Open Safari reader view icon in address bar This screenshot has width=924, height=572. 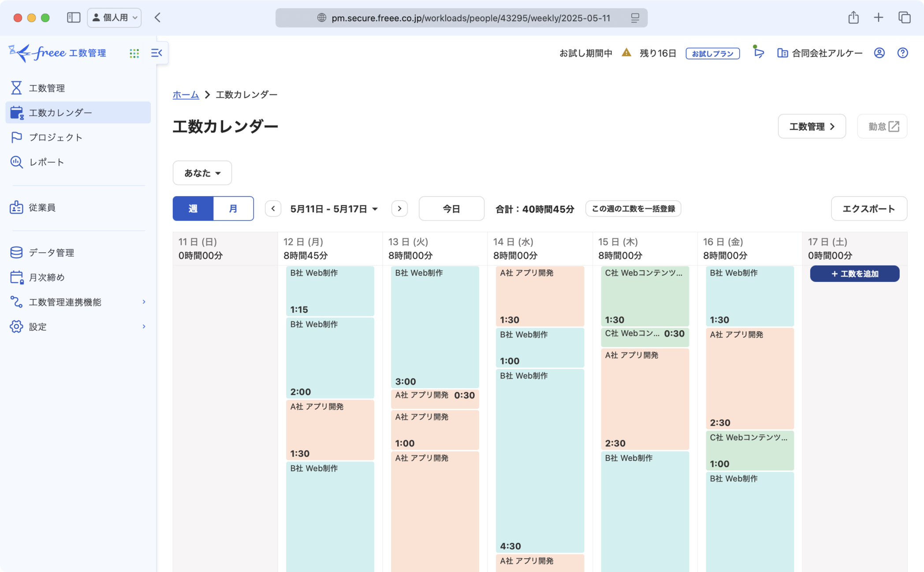point(635,18)
